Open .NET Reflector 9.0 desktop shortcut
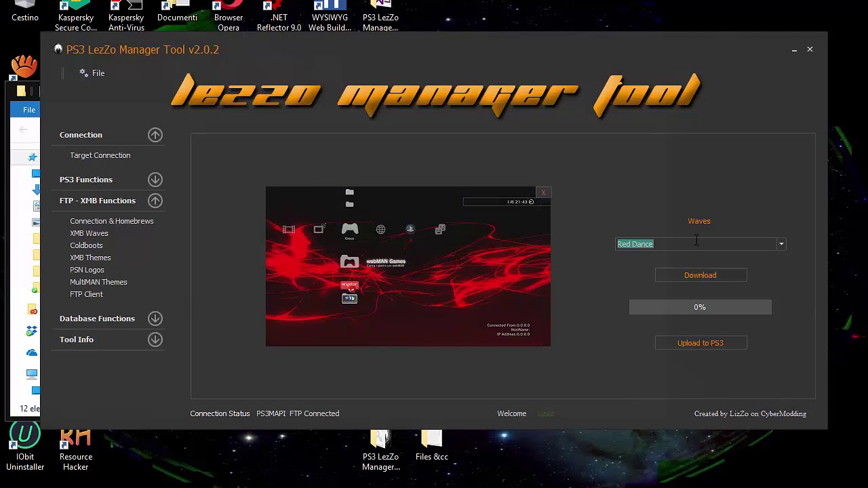868x488 pixels. (279, 16)
